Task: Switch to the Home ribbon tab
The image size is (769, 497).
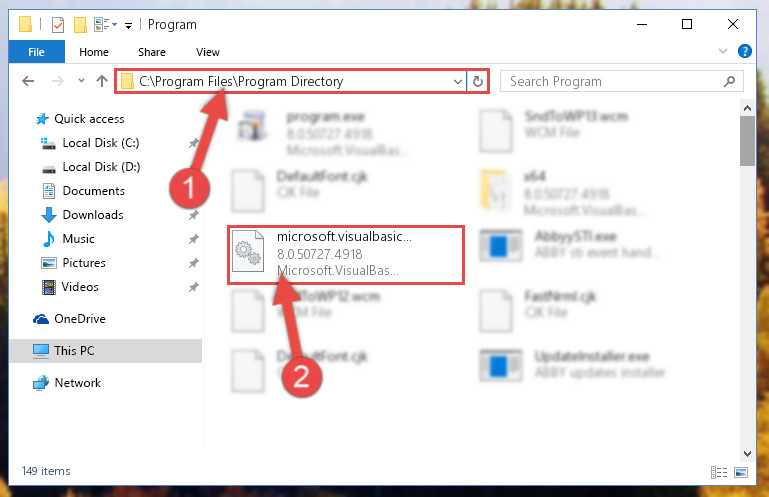Action: click(x=94, y=52)
